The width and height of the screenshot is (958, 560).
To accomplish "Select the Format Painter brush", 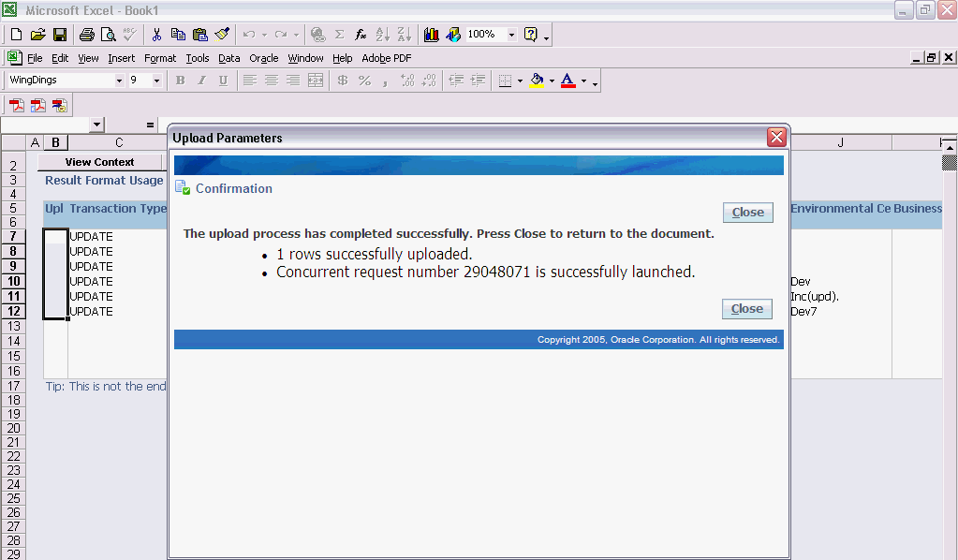I will coord(222,35).
